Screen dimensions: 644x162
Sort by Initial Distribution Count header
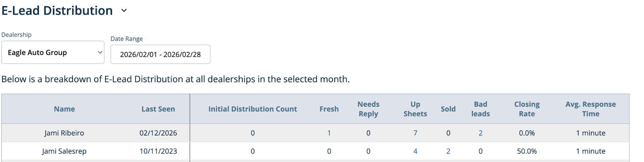point(252,109)
